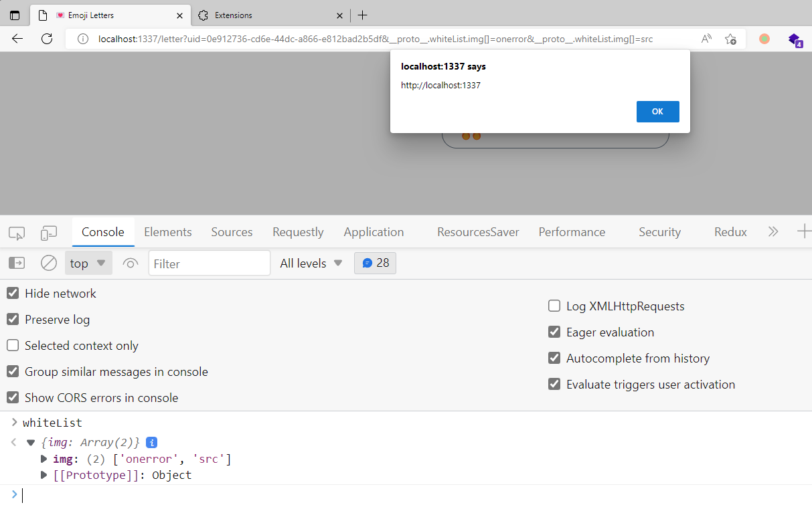
Task: Toggle device emulation icon in DevTools
Action: [x=49, y=233]
